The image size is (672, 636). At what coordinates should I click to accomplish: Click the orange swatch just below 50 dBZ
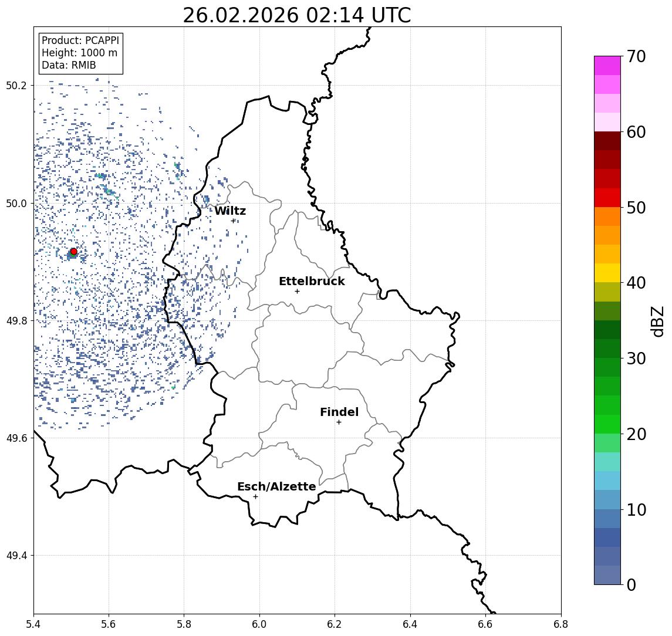(x=607, y=216)
